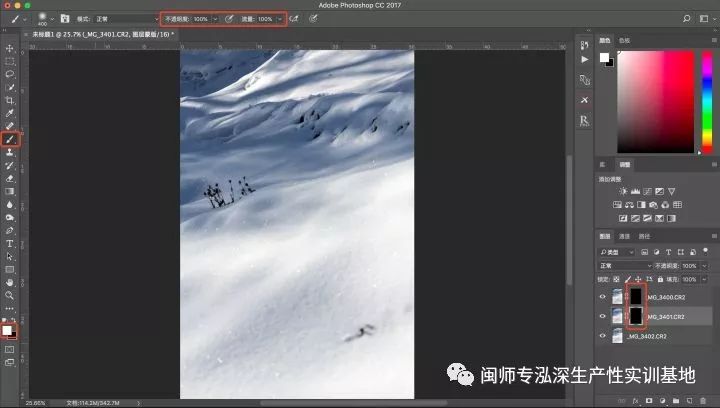Select the Move tool
This screenshot has width=720, height=408.
pos(10,48)
